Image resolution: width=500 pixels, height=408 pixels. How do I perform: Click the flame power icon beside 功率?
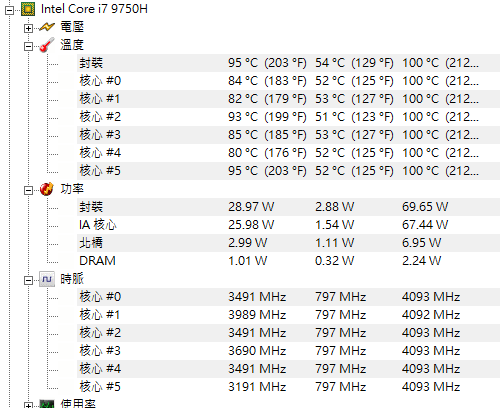tap(47, 189)
